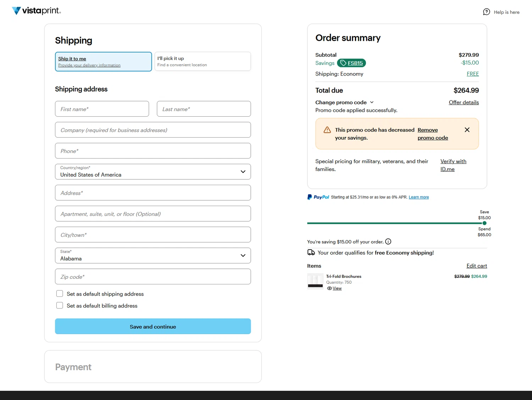Check Set as default shipping address
Viewport: 532px width, 400px height.
pos(60,294)
